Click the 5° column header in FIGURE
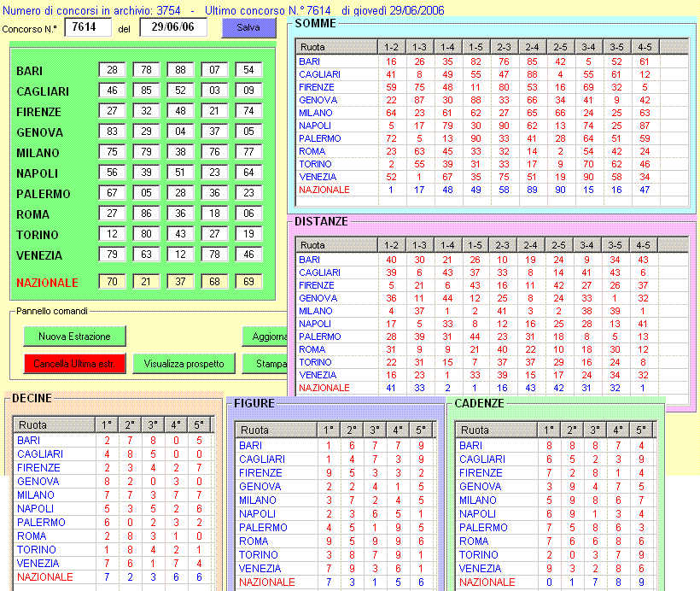The width and height of the screenshot is (700, 591). (421, 430)
